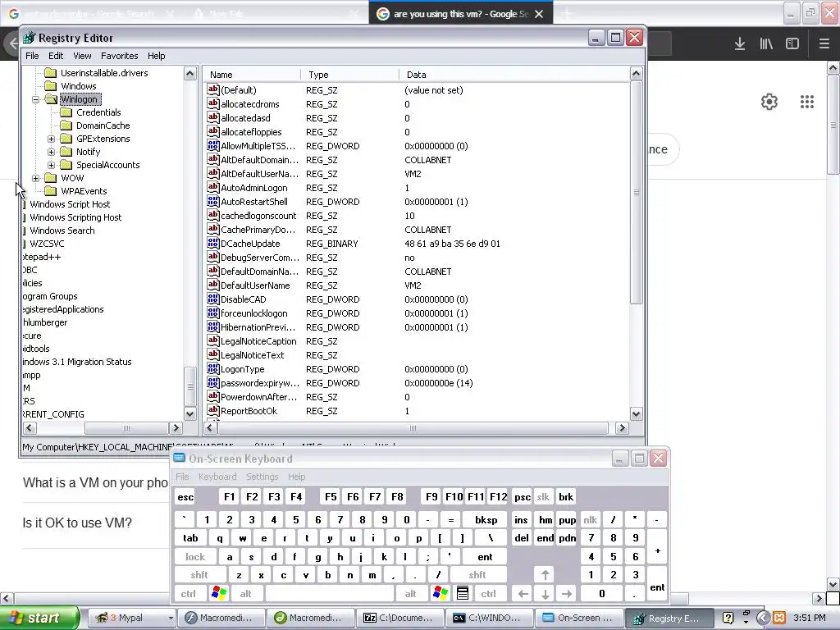
Task: Select the Userinstallable.drivers folder icon
Action: [50, 73]
